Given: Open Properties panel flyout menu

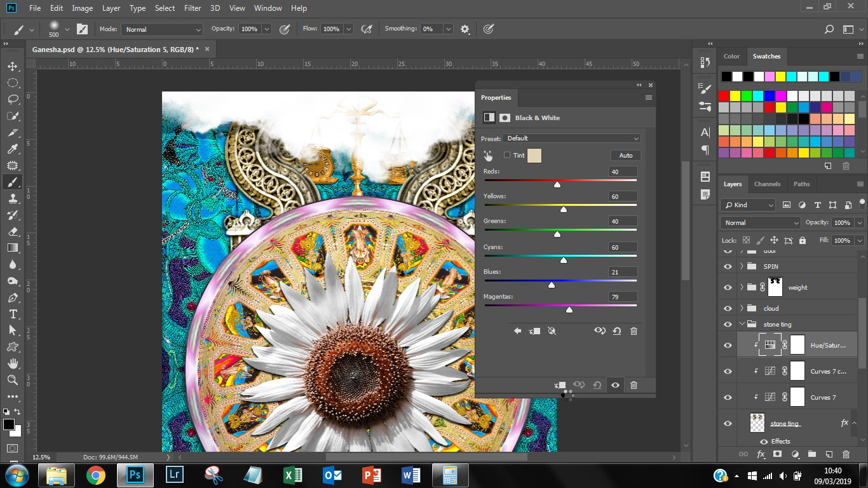Looking at the screenshot, I should 649,98.
